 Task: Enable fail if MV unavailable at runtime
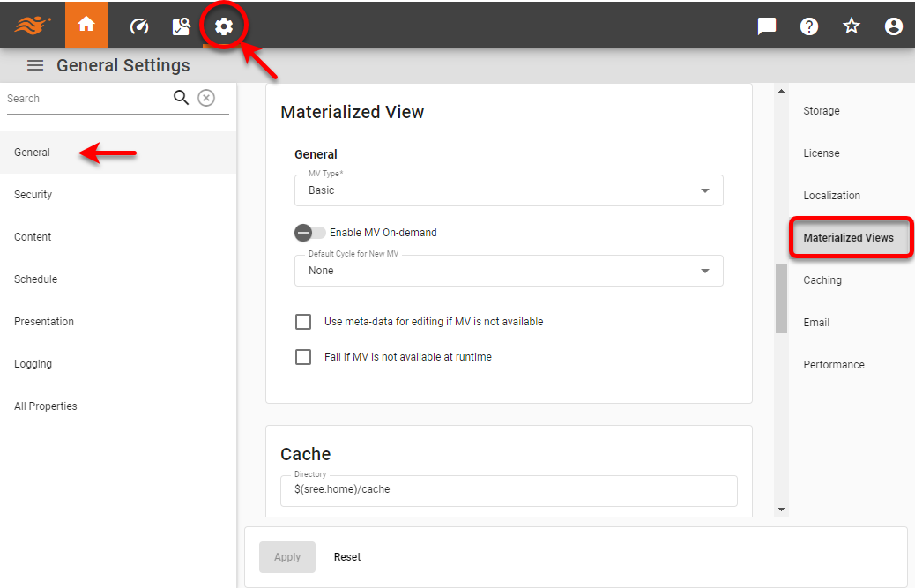(303, 357)
